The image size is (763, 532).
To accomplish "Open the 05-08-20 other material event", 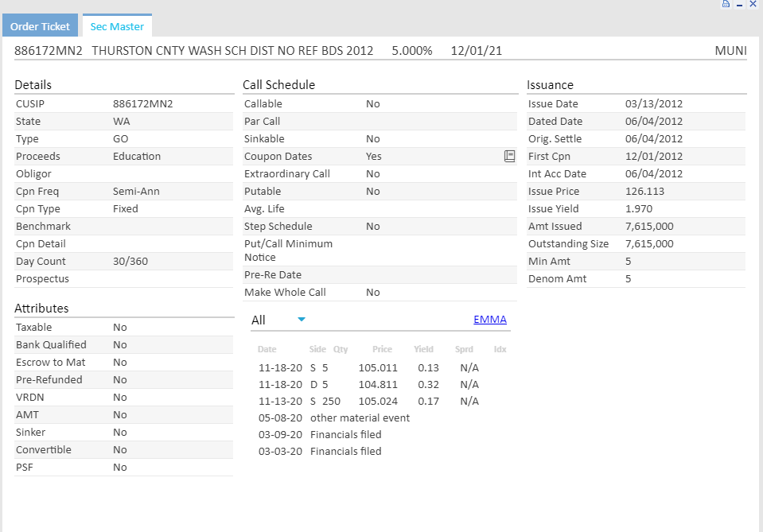I will [334, 417].
